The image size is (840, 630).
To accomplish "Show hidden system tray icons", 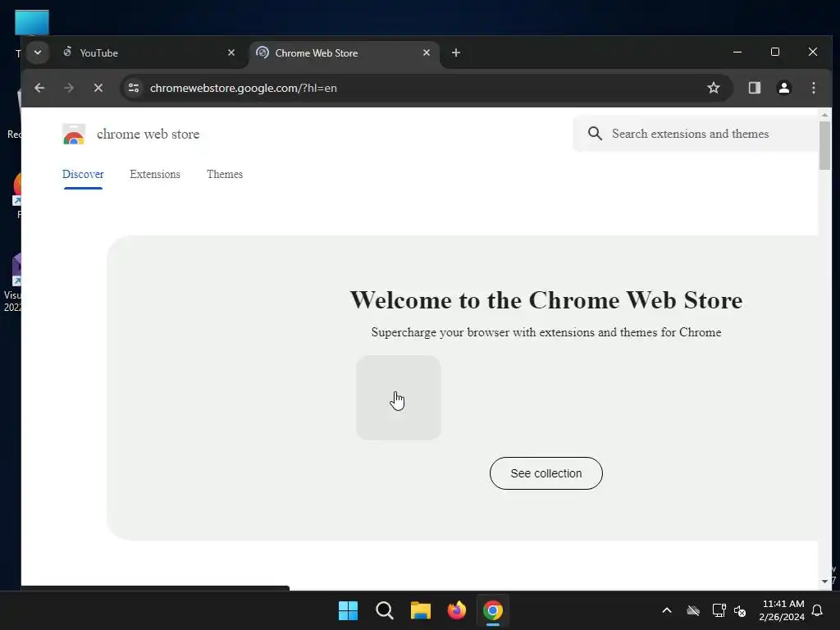I will click(666, 610).
